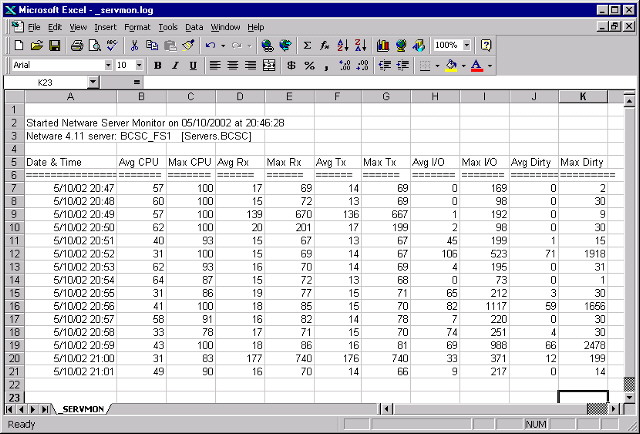The image size is (640, 434).
Task: Toggle Italic formatting
Action: (174, 65)
